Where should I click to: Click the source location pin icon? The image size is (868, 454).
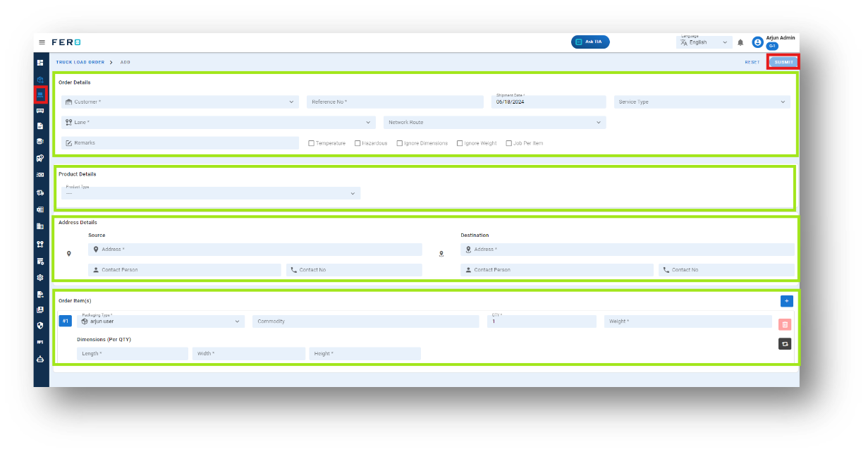tap(68, 254)
